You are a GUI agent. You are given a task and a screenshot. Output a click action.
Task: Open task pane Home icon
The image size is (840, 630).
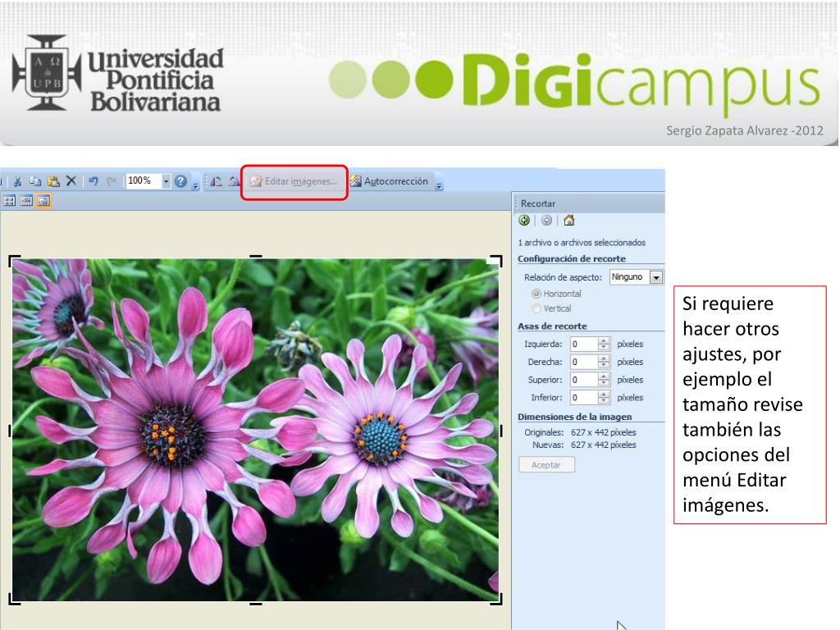[569, 220]
